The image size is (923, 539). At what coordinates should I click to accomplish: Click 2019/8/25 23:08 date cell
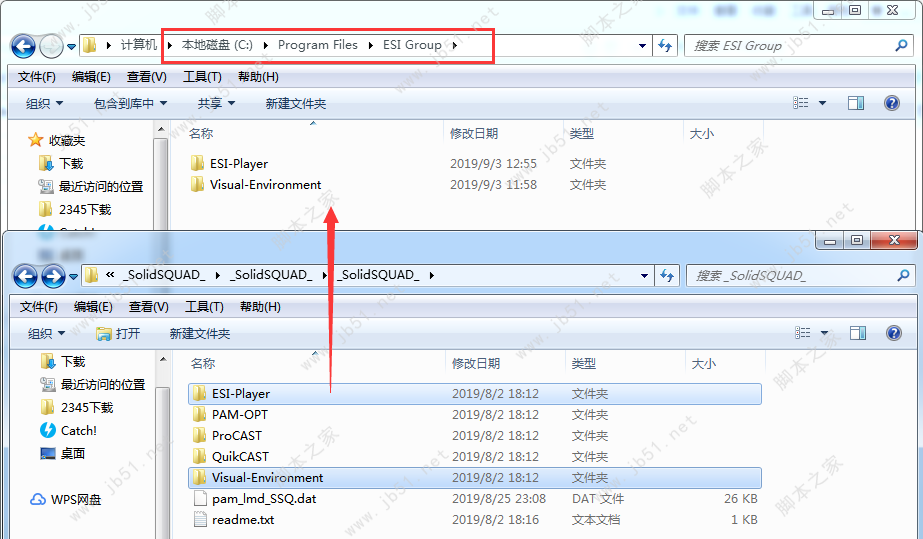499,498
